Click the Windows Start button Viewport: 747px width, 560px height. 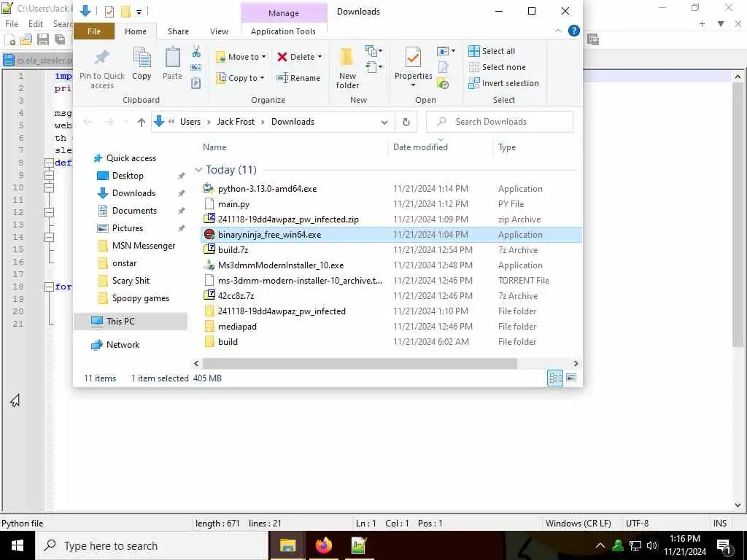[x=18, y=545]
